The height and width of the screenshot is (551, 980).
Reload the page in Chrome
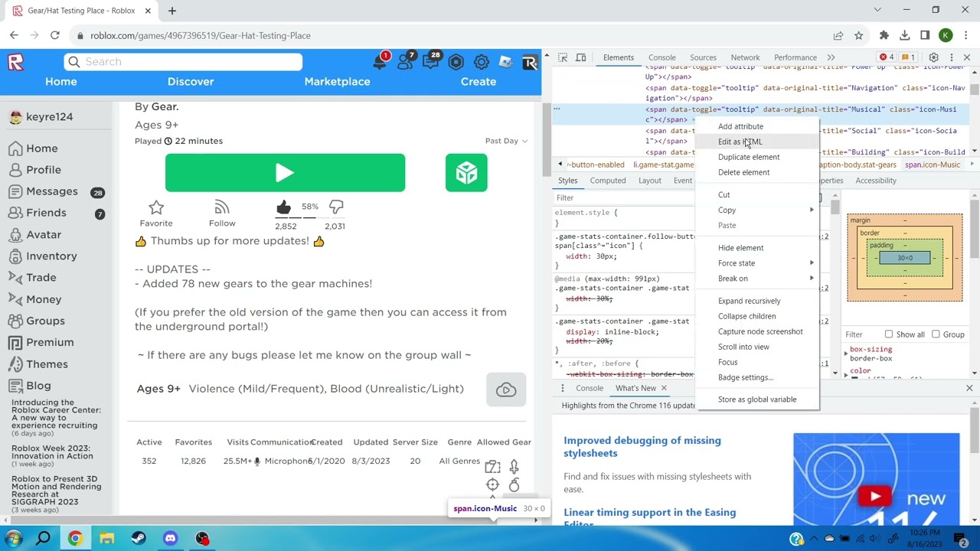55,35
